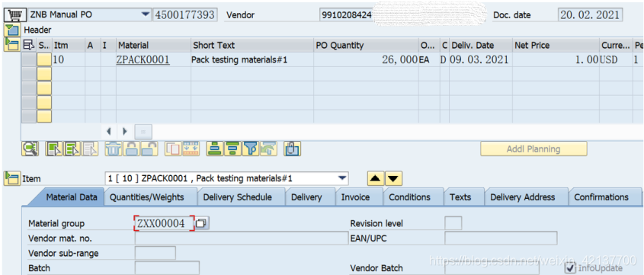Sort items in ascending order

tap(214, 149)
